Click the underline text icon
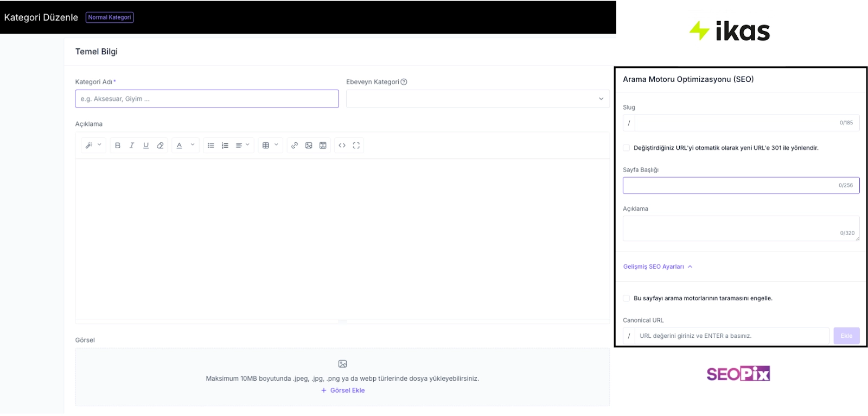 (146, 146)
